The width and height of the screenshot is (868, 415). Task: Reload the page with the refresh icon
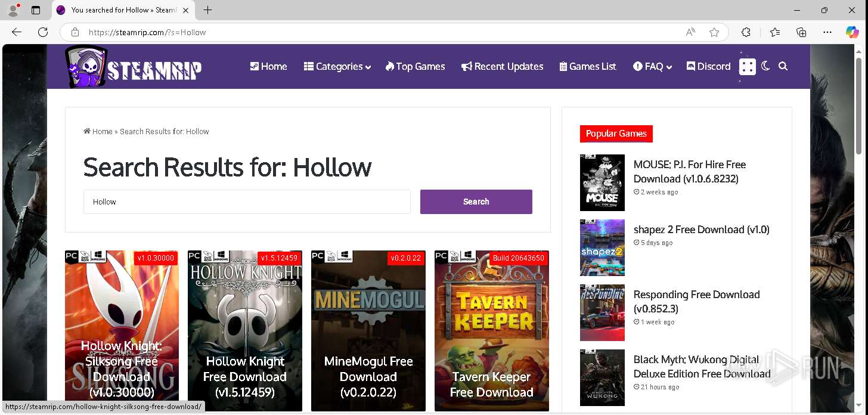point(43,32)
